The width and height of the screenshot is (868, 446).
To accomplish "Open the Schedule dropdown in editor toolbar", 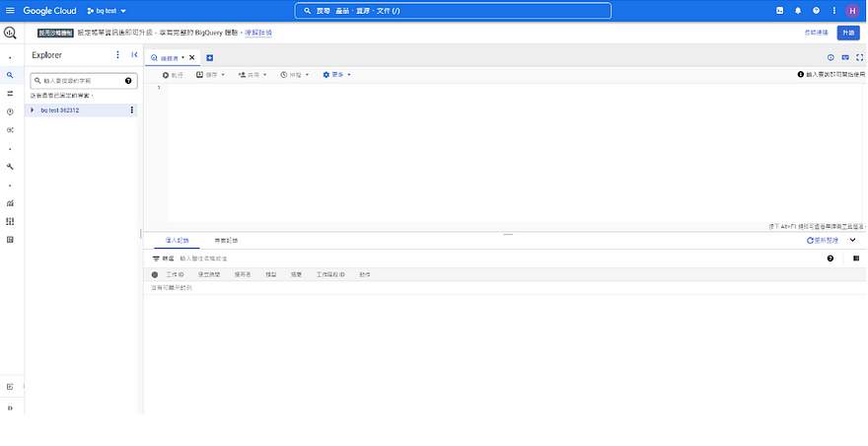I will [x=295, y=75].
